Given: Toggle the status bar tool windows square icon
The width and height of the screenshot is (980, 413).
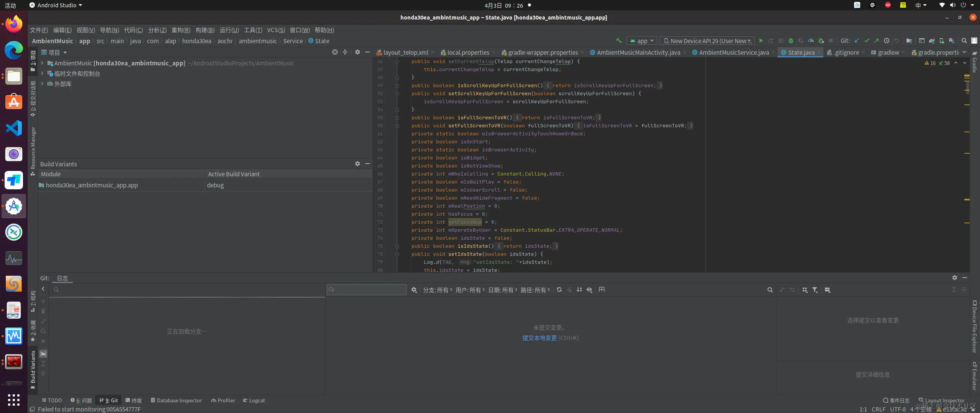Looking at the screenshot, I should (32, 409).
